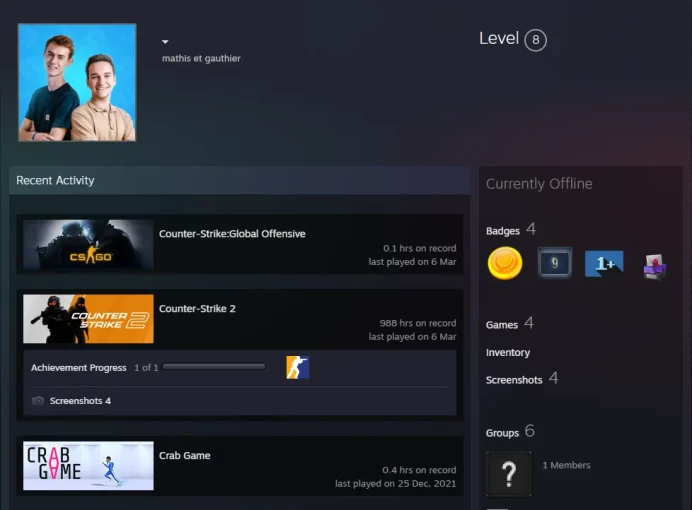Click '988 hrs on record' text

418,323
